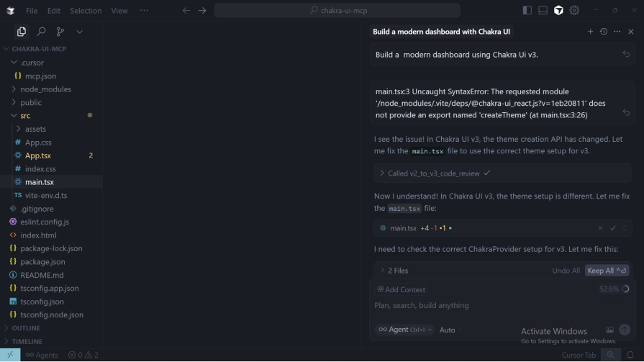The width and height of the screenshot is (644, 362).
Task: Click Undo All changes
Action: pos(566,271)
